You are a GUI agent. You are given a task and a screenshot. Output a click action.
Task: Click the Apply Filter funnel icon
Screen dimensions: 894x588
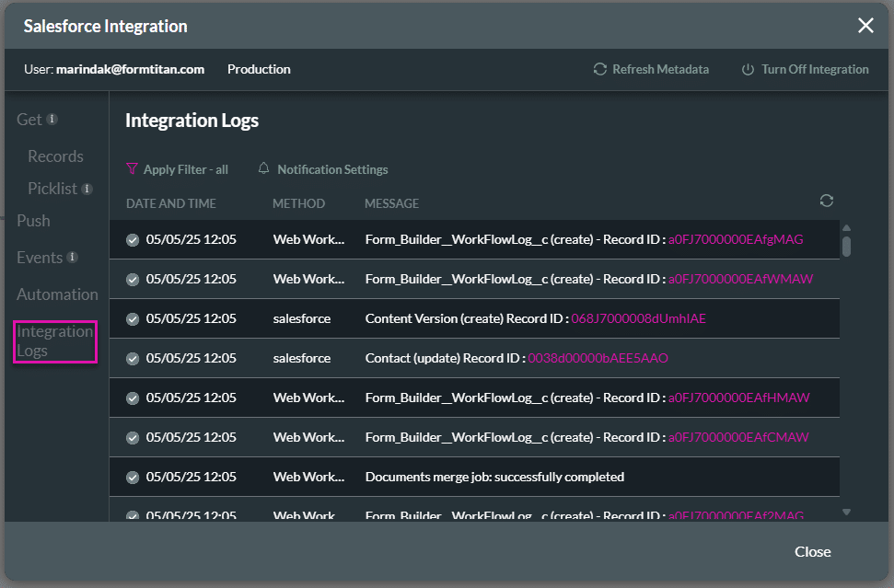click(x=132, y=168)
